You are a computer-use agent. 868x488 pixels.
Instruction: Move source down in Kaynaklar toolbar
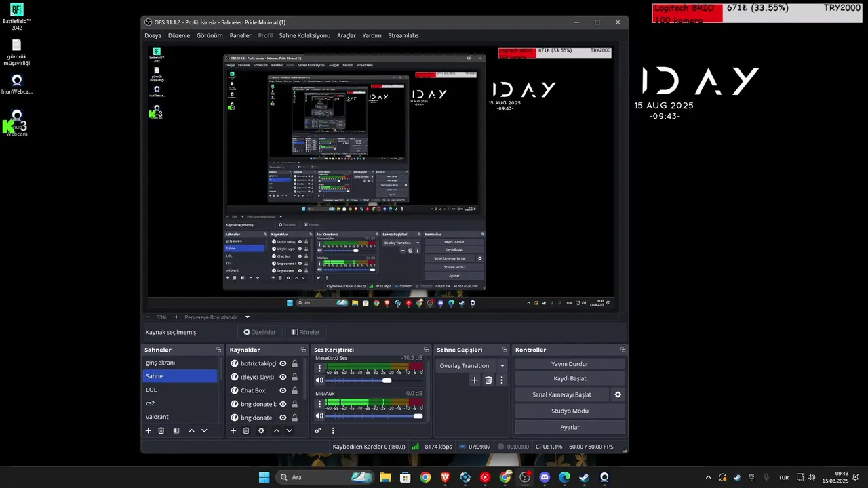(289, 430)
